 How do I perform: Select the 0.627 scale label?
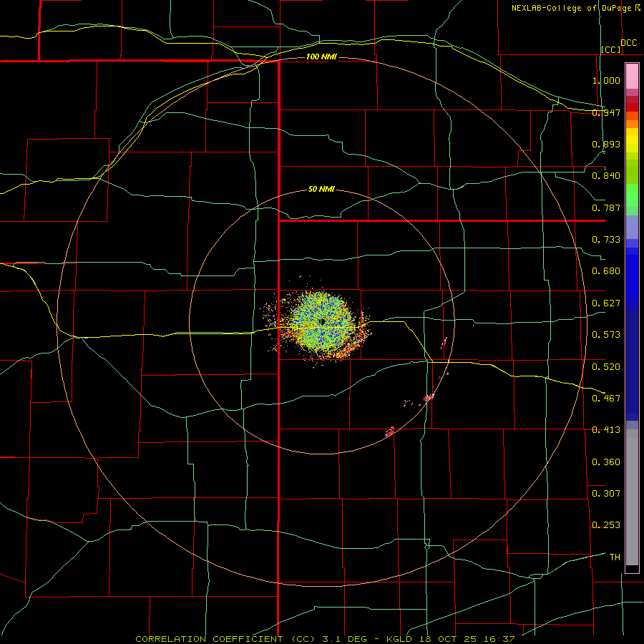[x=606, y=303]
